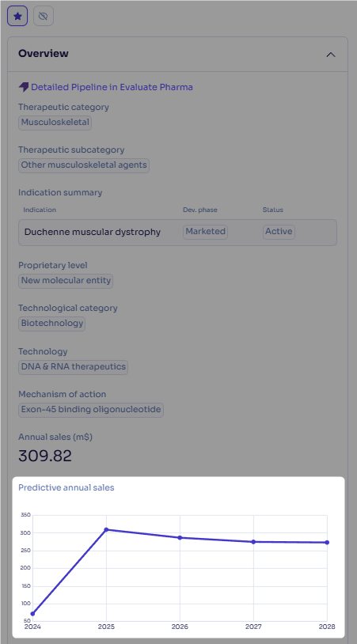Screen dimensions: 357x644
Task: Click the Predictive annual sales heading
Action: pyautogui.click(x=66, y=487)
